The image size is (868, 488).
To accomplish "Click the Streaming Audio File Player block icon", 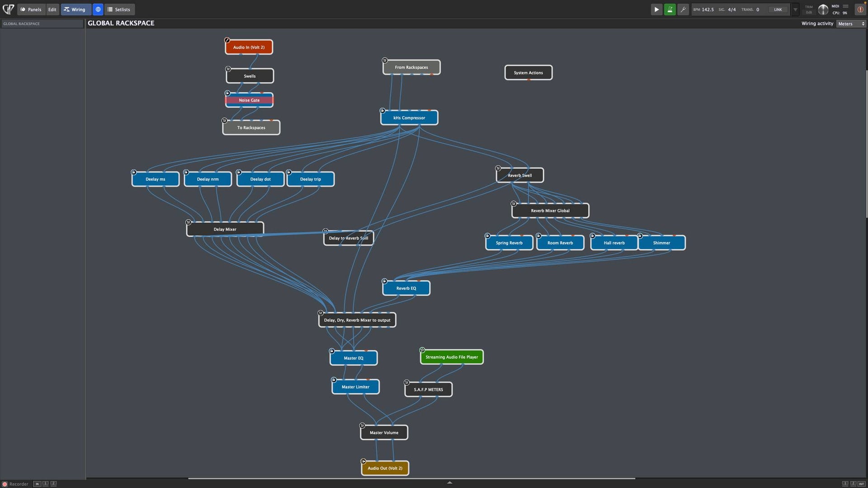I will (x=422, y=350).
